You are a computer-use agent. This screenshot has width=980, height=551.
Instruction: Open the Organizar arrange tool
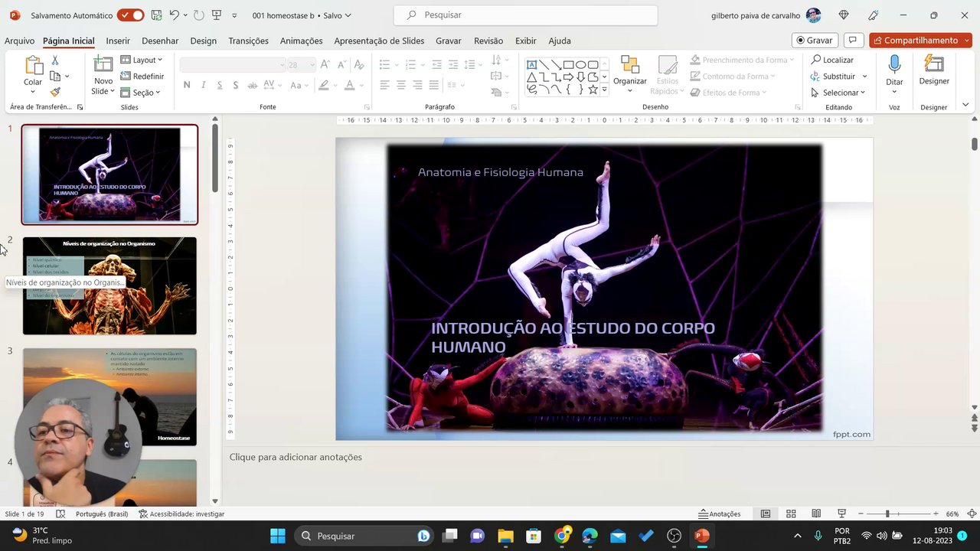point(630,74)
